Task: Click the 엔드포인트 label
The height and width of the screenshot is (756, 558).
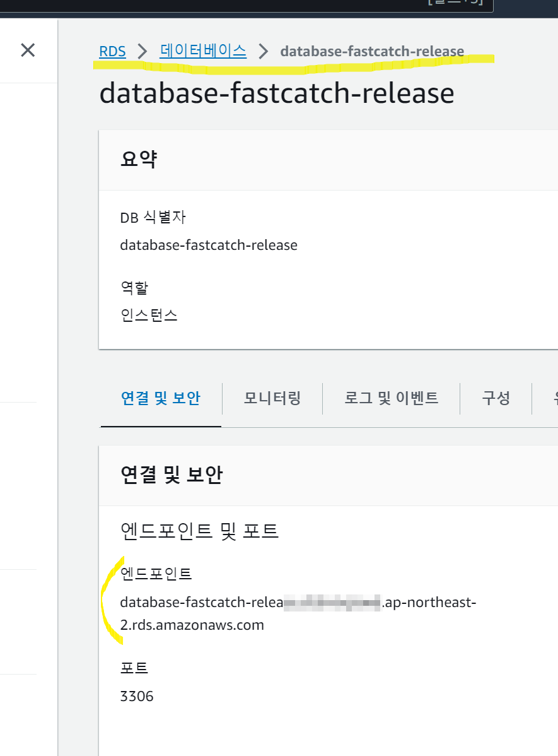Action: pos(156,574)
